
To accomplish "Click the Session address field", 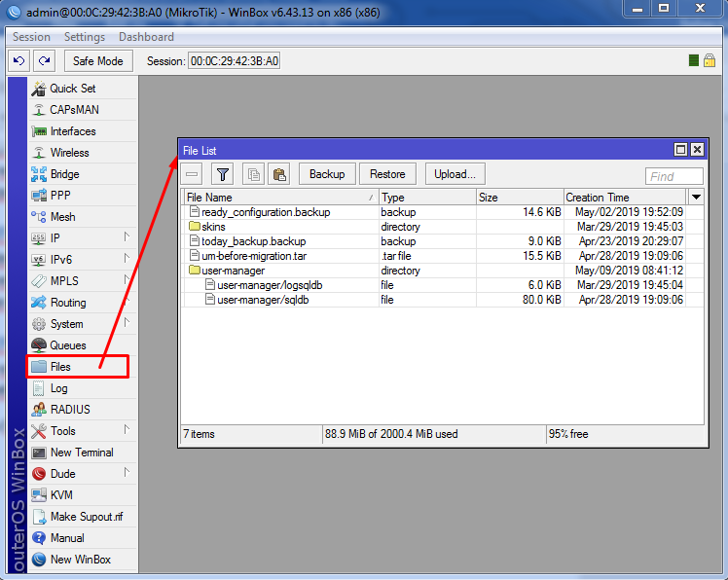I will click(x=234, y=61).
